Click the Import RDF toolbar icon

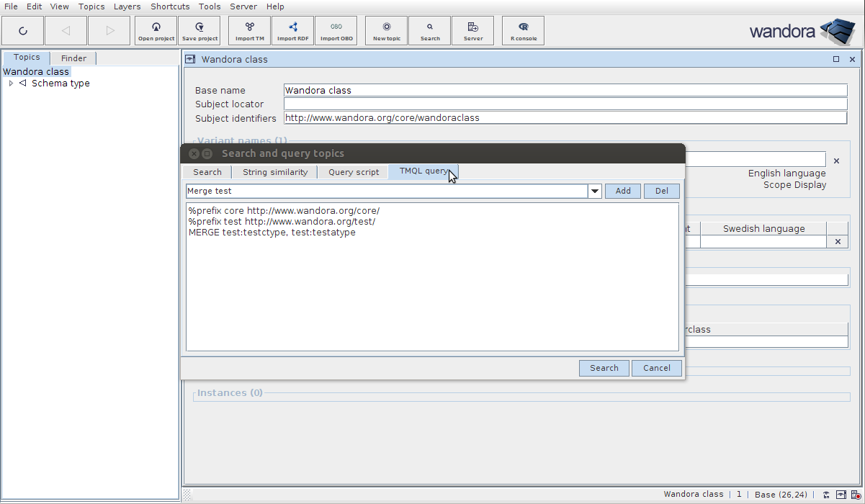pos(292,31)
